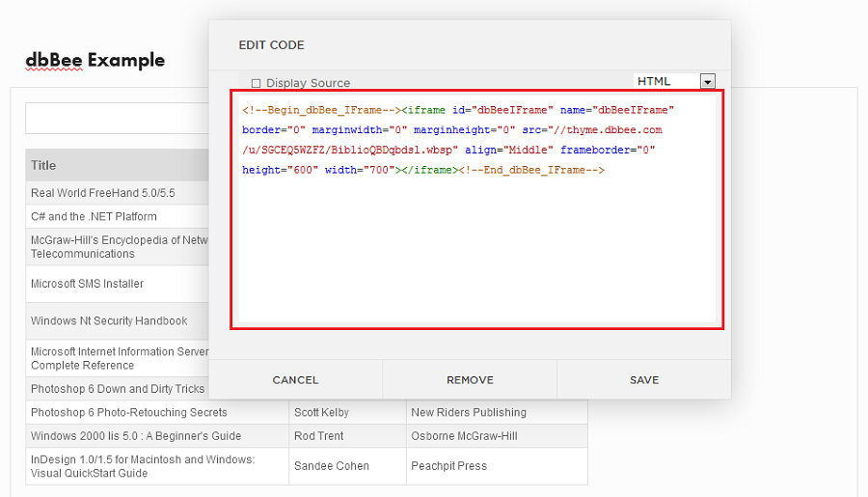Click the author cell Rod Trent
Viewport: 868px width, 497px height.
pyautogui.click(x=347, y=436)
